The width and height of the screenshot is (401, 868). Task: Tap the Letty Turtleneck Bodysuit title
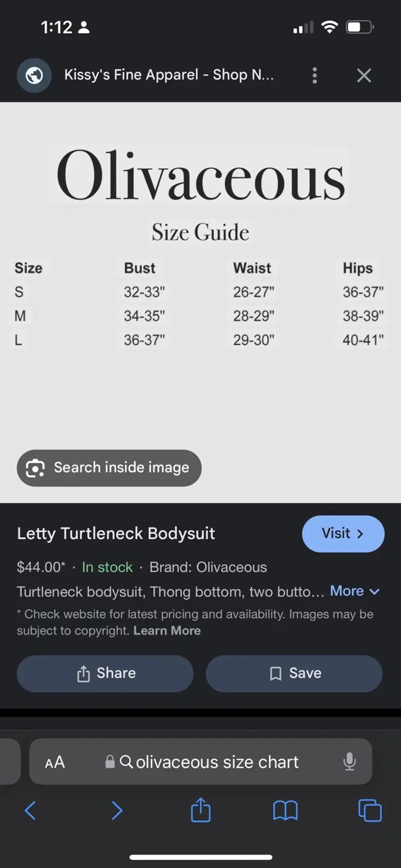point(116,533)
